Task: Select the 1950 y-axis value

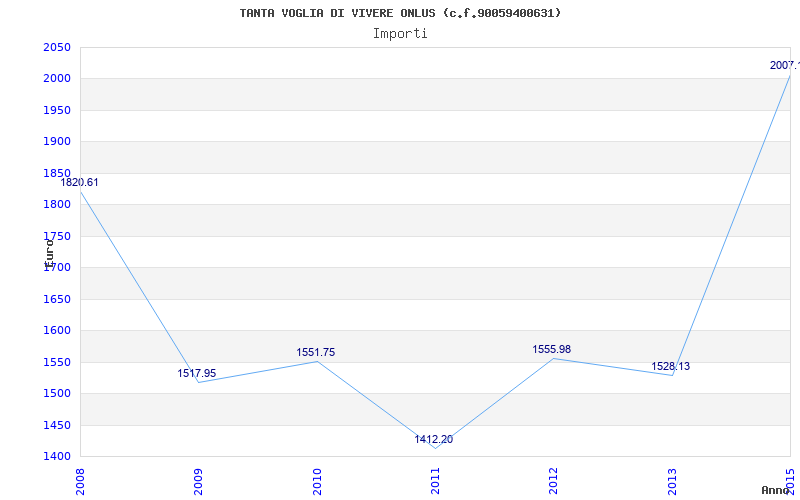Action: tap(57, 110)
